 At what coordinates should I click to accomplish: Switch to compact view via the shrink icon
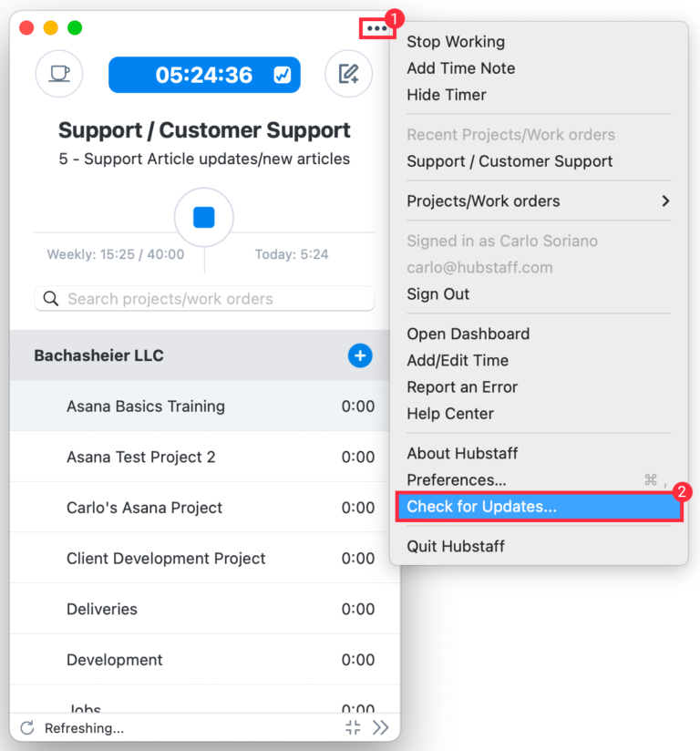[x=353, y=727]
